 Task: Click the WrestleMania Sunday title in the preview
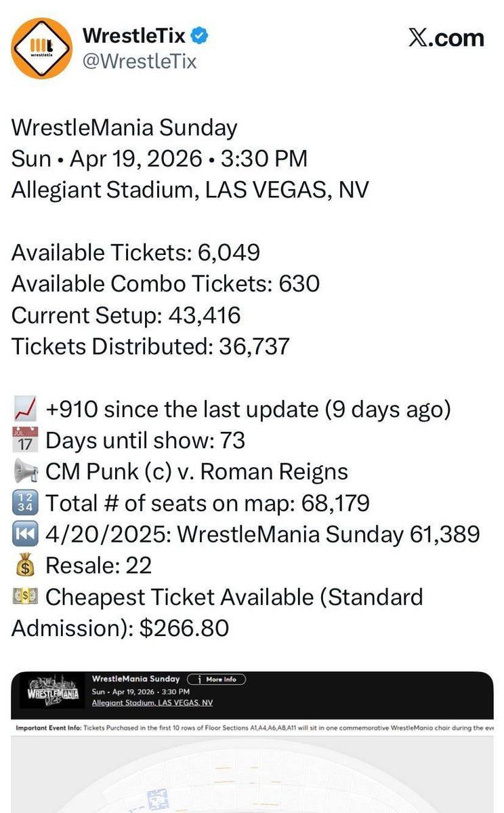tap(135, 679)
